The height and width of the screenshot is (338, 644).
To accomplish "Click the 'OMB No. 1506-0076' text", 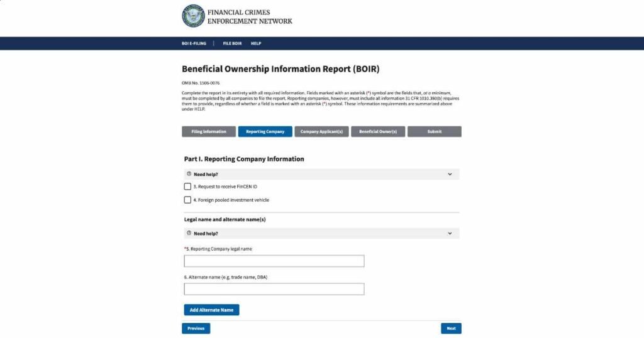I will click(x=201, y=83).
